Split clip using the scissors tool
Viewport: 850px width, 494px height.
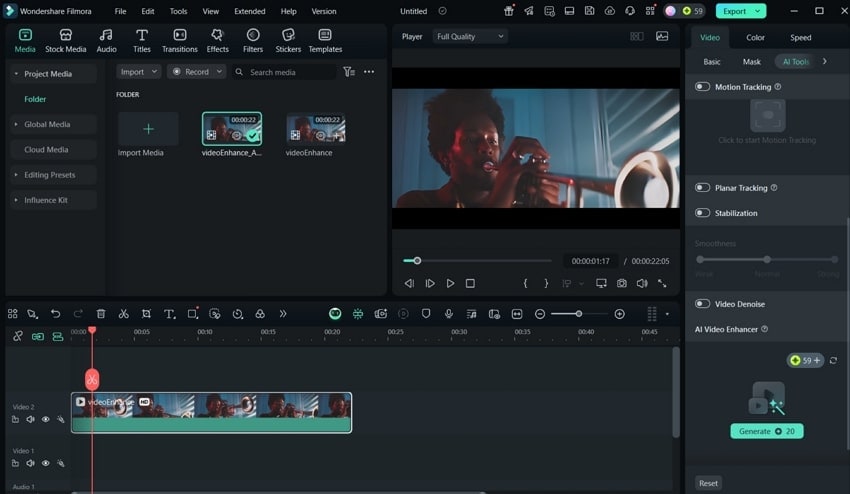pyautogui.click(x=124, y=313)
